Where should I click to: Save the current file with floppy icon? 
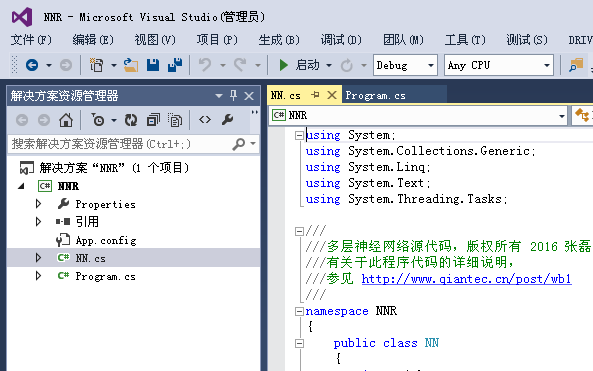tap(153, 65)
